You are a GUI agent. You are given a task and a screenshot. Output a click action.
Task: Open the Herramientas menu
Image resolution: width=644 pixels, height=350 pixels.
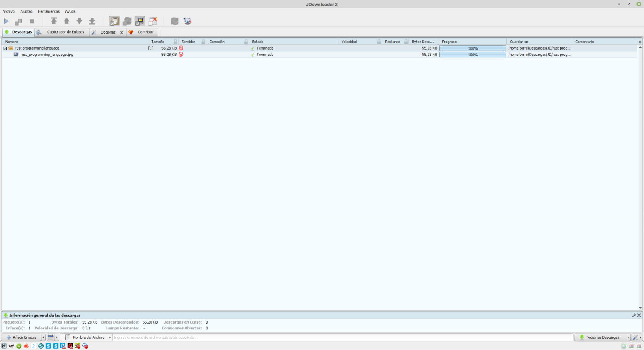pyautogui.click(x=48, y=11)
